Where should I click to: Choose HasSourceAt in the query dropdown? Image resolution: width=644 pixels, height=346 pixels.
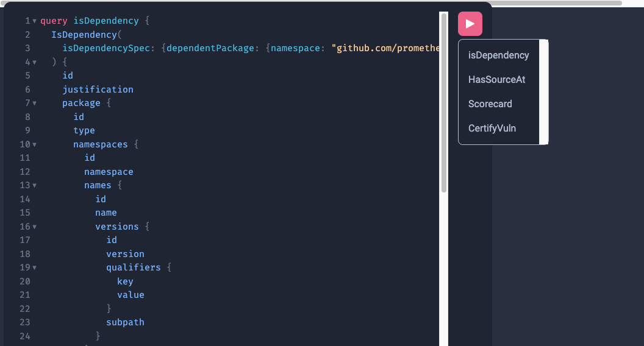point(496,80)
